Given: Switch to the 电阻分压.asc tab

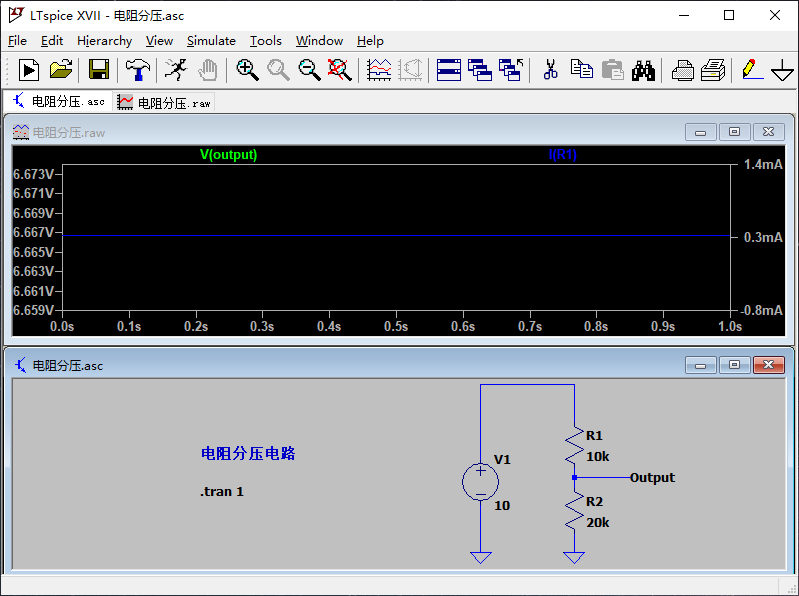Looking at the screenshot, I should 58,102.
